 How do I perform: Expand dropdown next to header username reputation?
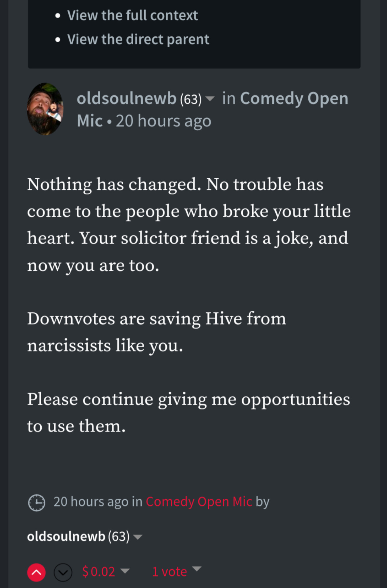coord(210,99)
